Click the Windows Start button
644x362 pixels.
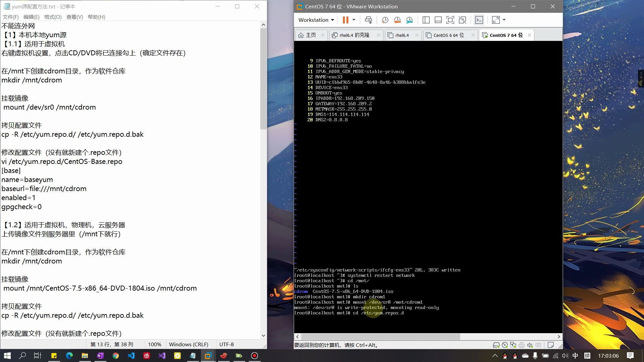coord(7,355)
